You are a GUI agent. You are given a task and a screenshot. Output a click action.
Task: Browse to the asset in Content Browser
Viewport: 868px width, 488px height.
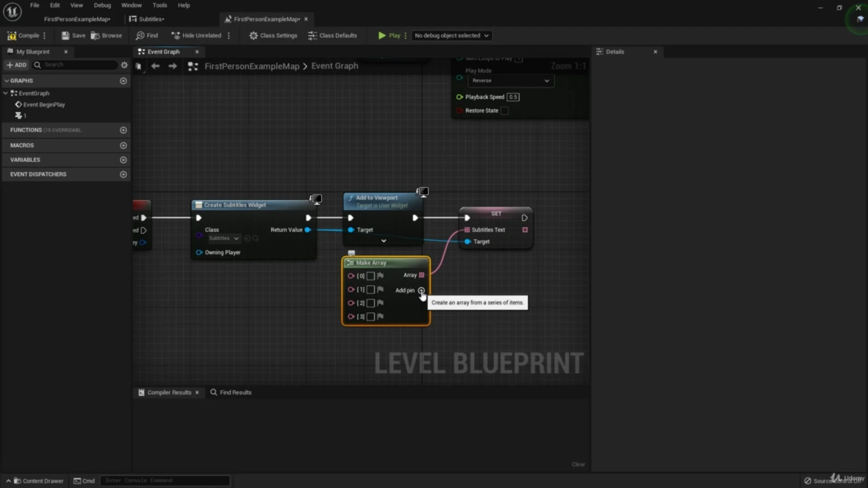tap(106, 36)
